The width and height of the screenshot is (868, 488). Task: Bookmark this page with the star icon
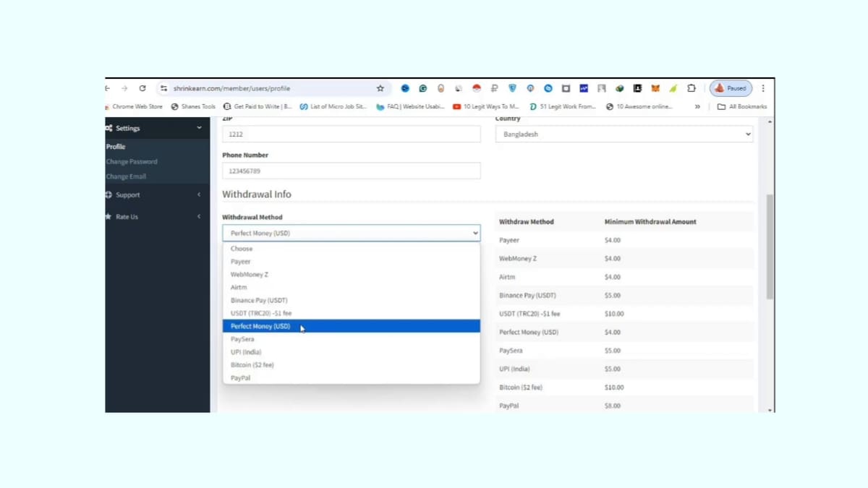[380, 88]
